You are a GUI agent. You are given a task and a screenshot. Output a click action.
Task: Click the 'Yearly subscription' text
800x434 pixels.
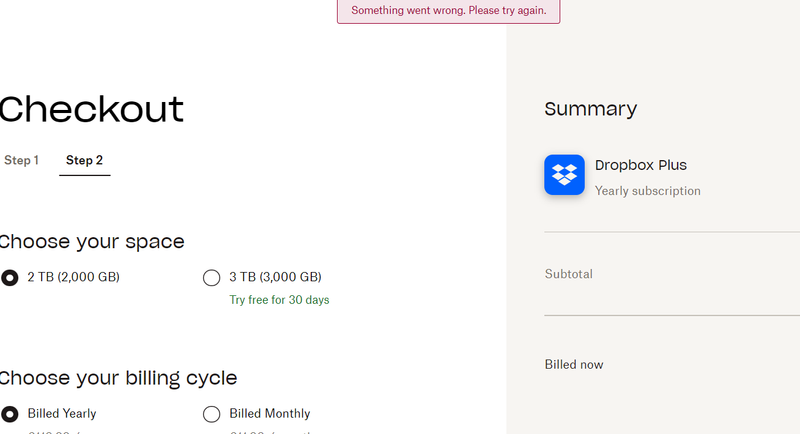647,191
